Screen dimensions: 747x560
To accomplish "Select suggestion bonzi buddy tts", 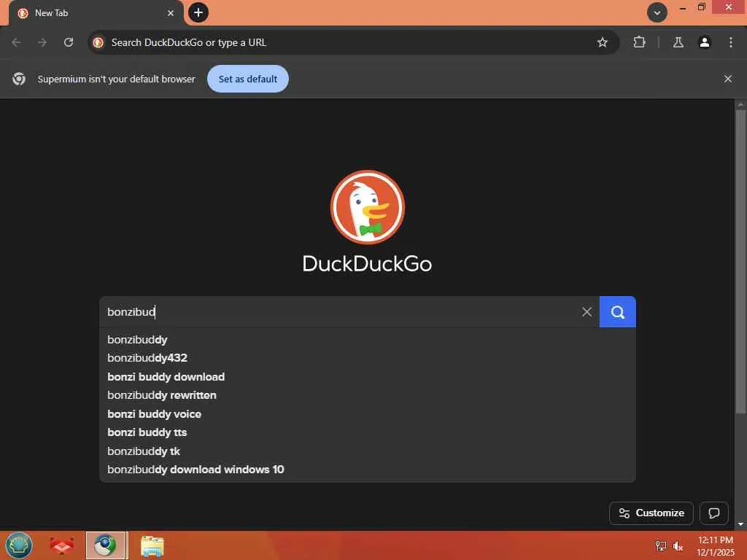I will (x=368, y=432).
